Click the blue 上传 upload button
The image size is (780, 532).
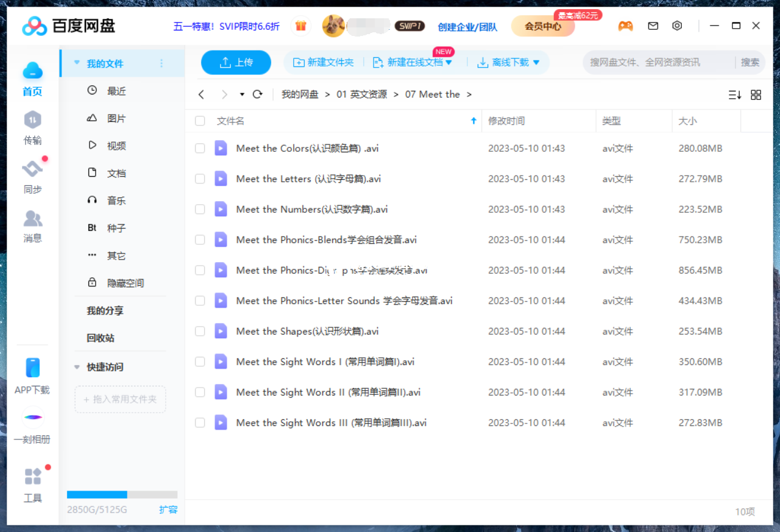(236, 62)
